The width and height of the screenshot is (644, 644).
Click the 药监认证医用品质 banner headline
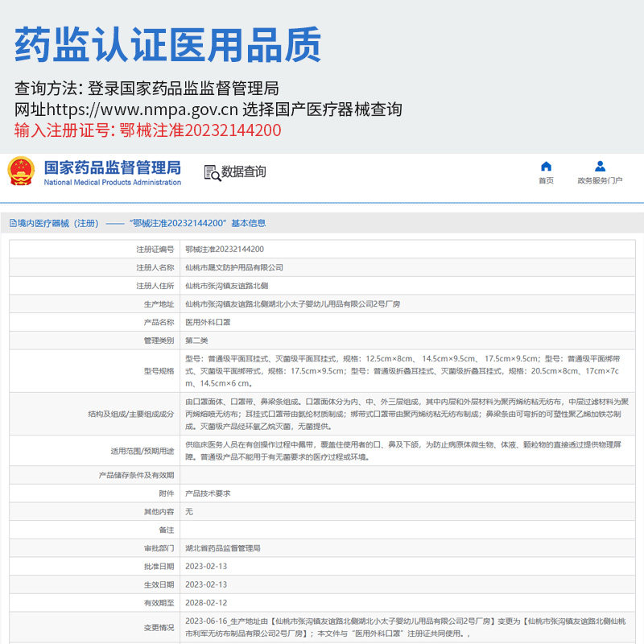167,45
